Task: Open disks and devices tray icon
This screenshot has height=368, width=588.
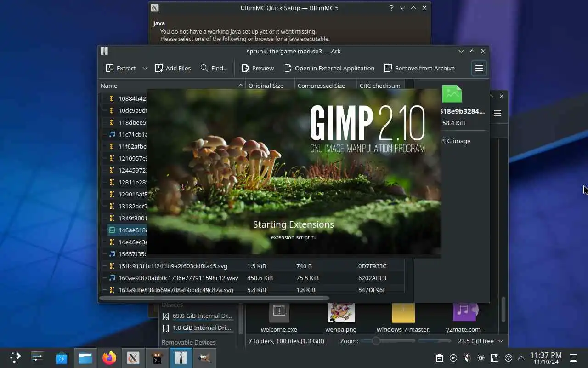Action: pyautogui.click(x=495, y=358)
